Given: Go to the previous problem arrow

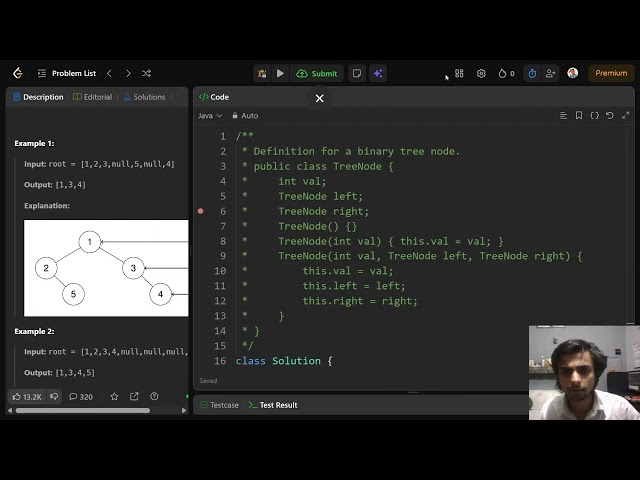Looking at the screenshot, I should coord(109,73).
